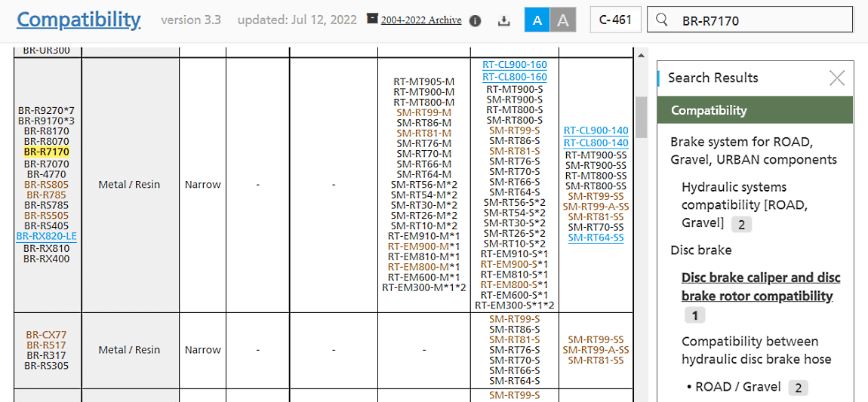Click the download icon in header

point(503,20)
